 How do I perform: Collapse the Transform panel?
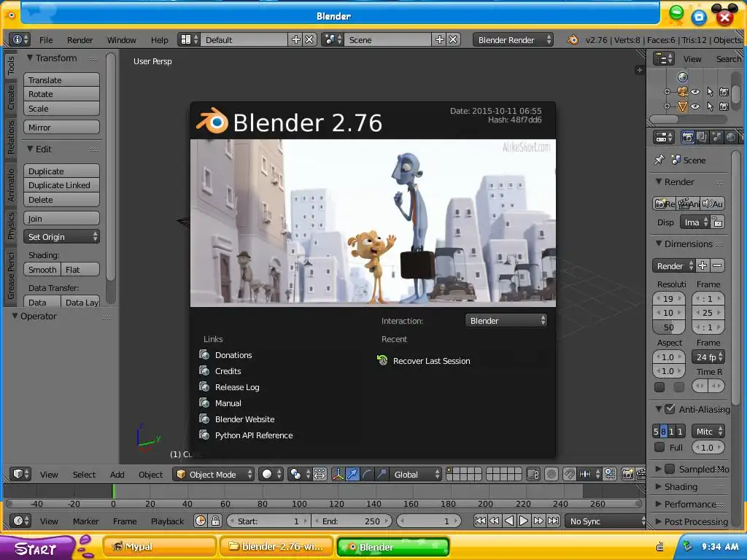(x=29, y=58)
